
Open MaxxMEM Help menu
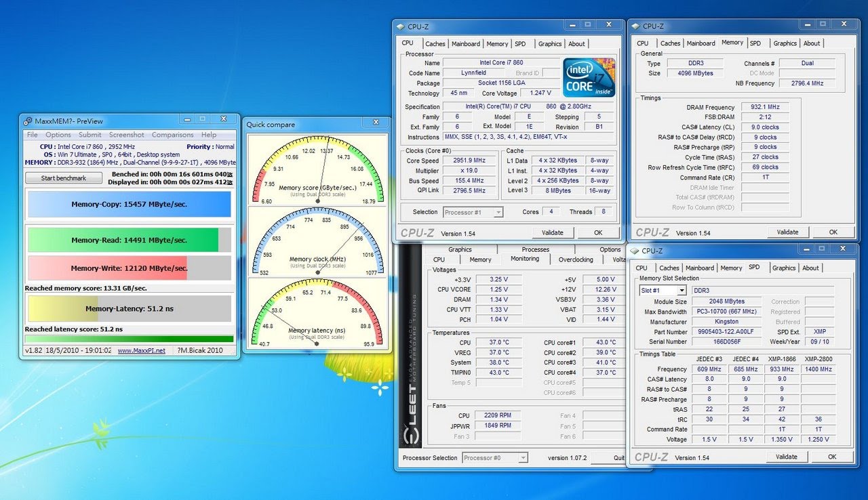pyautogui.click(x=209, y=135)
